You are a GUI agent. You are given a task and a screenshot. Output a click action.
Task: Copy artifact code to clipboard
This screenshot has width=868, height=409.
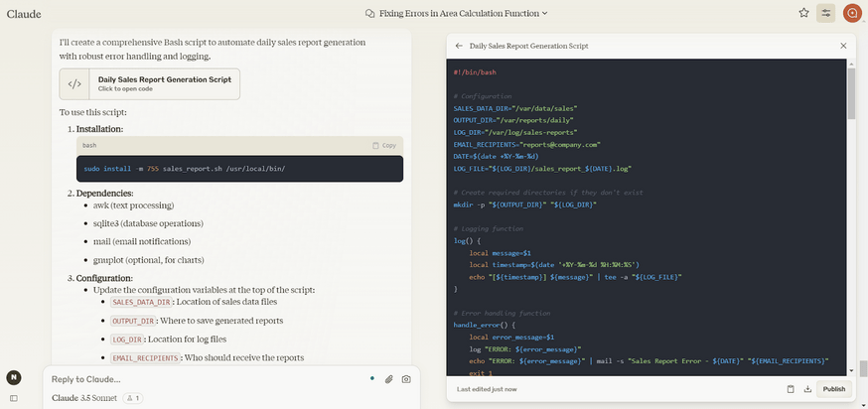(791, 389)
